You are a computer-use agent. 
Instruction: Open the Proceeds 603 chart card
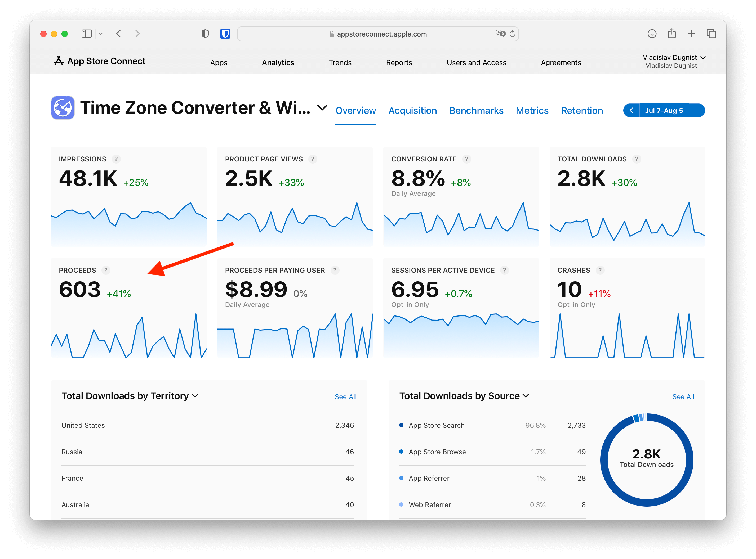pyautogui.click(x=129, y=308)
